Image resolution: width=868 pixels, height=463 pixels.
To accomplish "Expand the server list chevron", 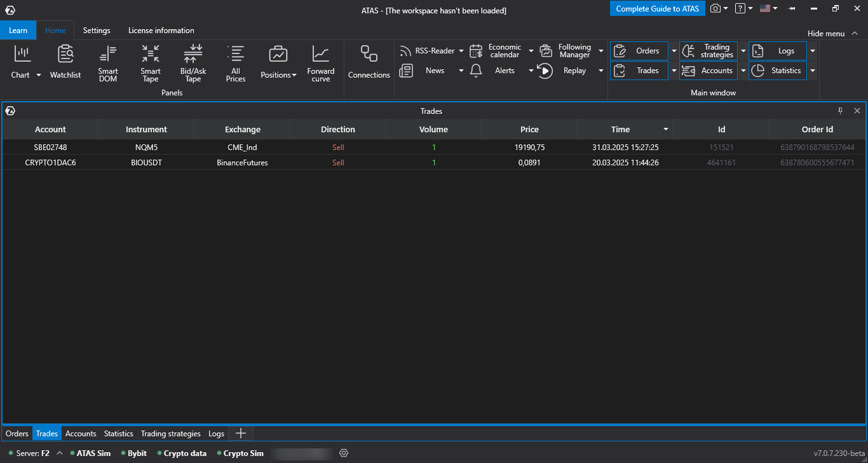I will coord(60,453).
